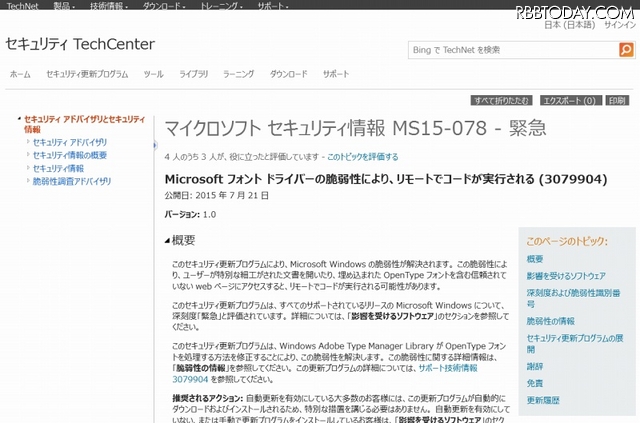Screen dimensions: 640x423
Task: Open the 製品 dropdown in top bar
Action: (x=64, y=6)
